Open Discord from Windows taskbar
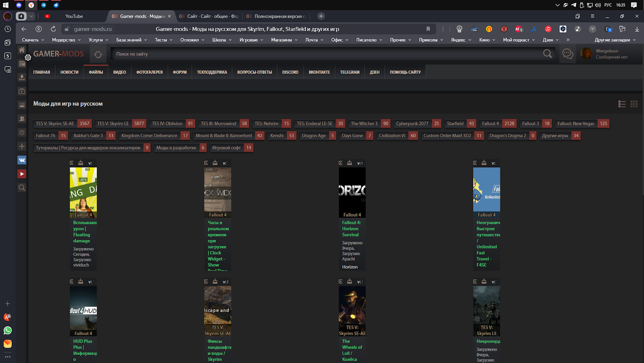Viewport: 644px width, 363px height. tap(19, 5)
